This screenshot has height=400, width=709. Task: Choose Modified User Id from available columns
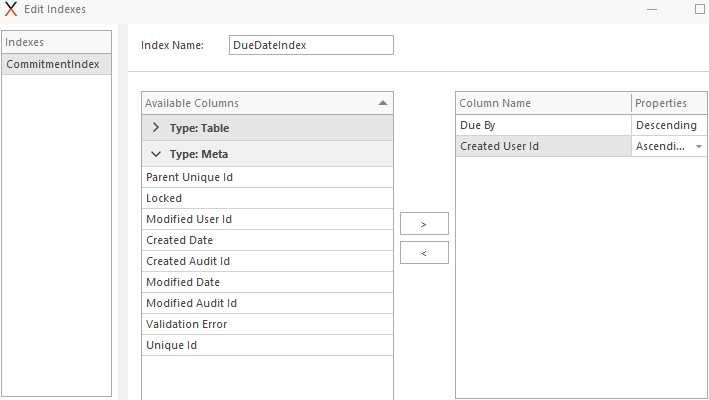pyautogui.click(x=267, y=219)
